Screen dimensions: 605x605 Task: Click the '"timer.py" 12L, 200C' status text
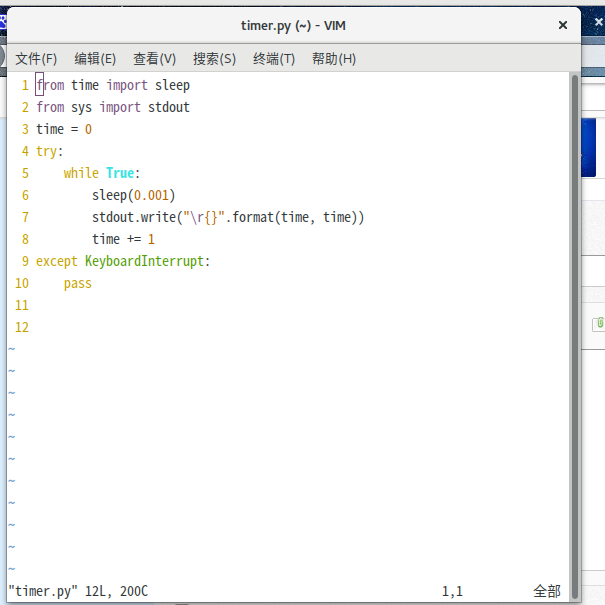pyautogui.click(x=78, y=591)
